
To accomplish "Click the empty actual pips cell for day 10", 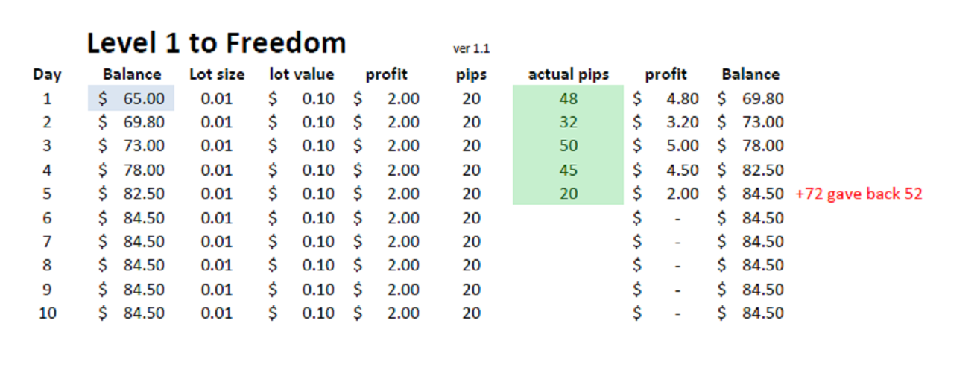I will 568,313.
